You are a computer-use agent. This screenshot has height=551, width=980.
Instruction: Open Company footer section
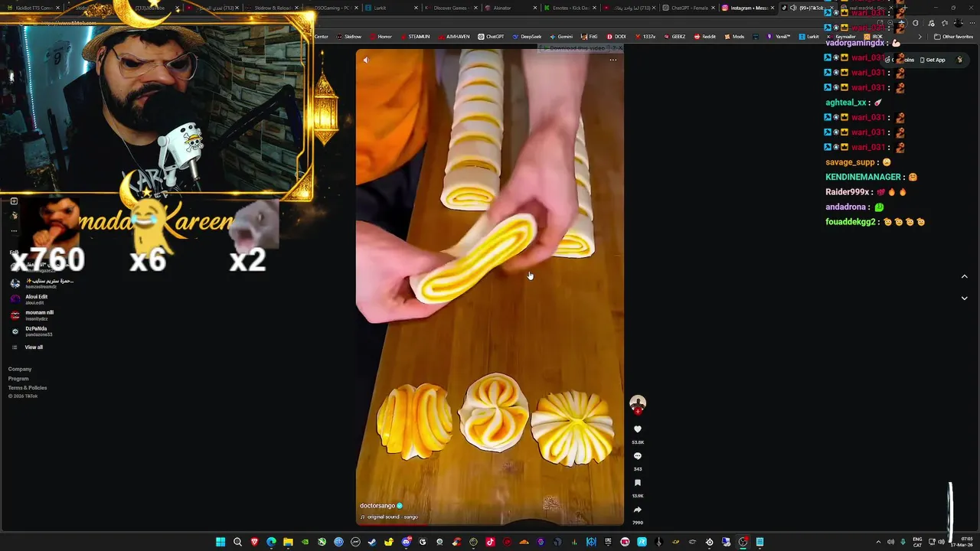point(20,370)
